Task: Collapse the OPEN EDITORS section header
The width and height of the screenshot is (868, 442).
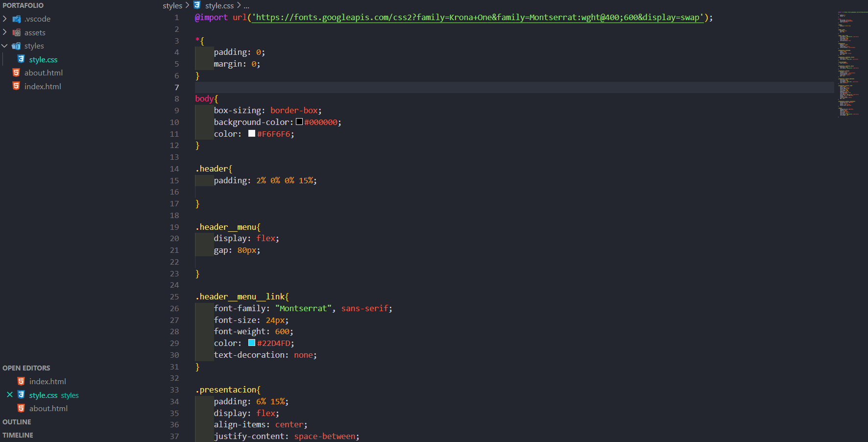Action: (x=26, y=368)
